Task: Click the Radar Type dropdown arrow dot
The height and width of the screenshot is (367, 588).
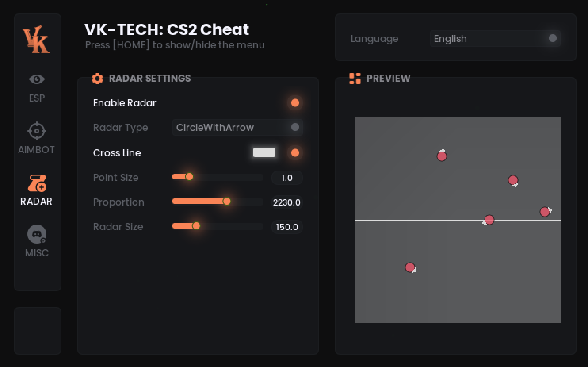Action: 295,127
